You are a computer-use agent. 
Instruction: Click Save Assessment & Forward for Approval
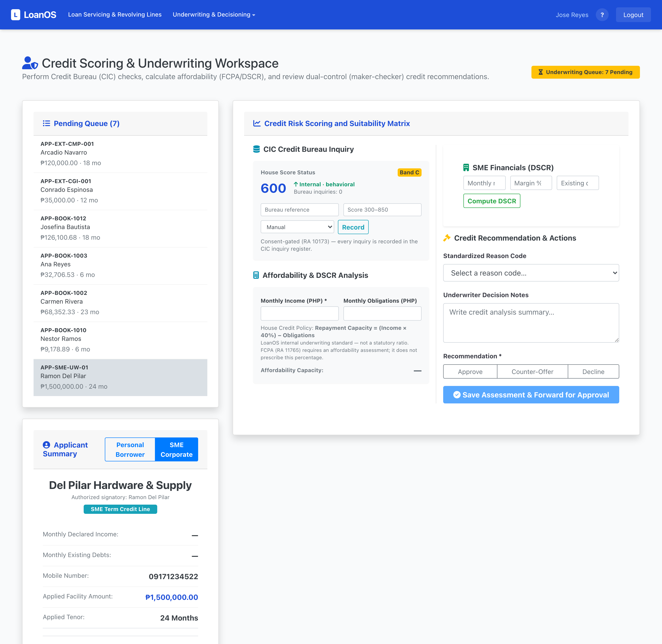531,395
